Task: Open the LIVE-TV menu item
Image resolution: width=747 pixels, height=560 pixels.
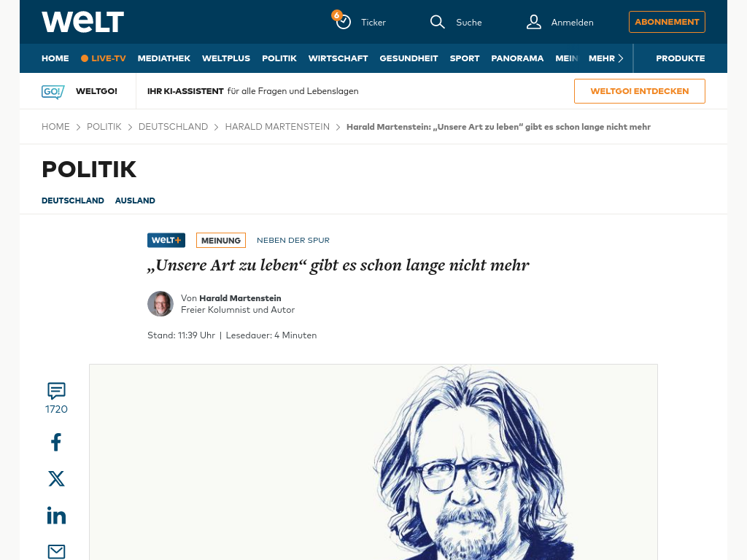Action: click(x=104, y=58)
